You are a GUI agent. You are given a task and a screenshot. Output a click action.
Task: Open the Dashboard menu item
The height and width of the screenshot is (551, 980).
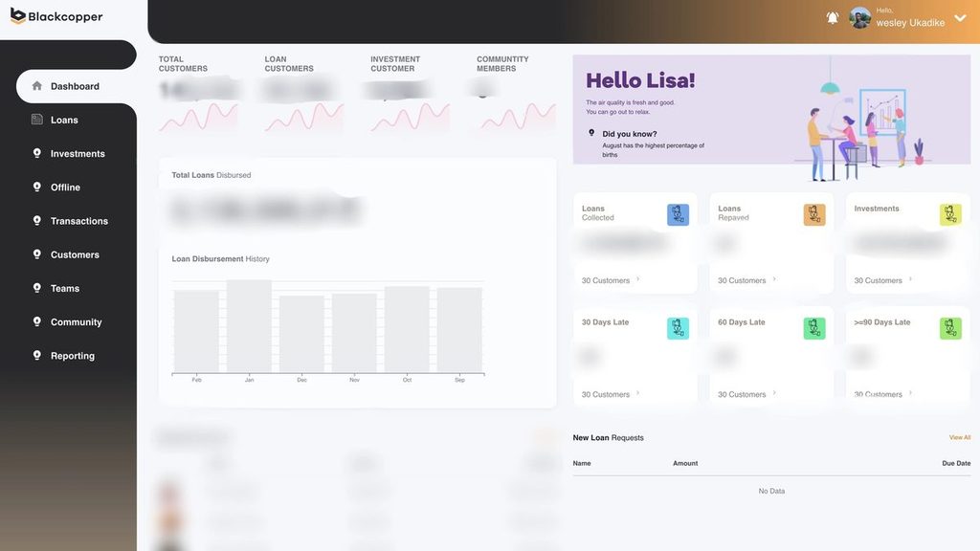point(77,86)
